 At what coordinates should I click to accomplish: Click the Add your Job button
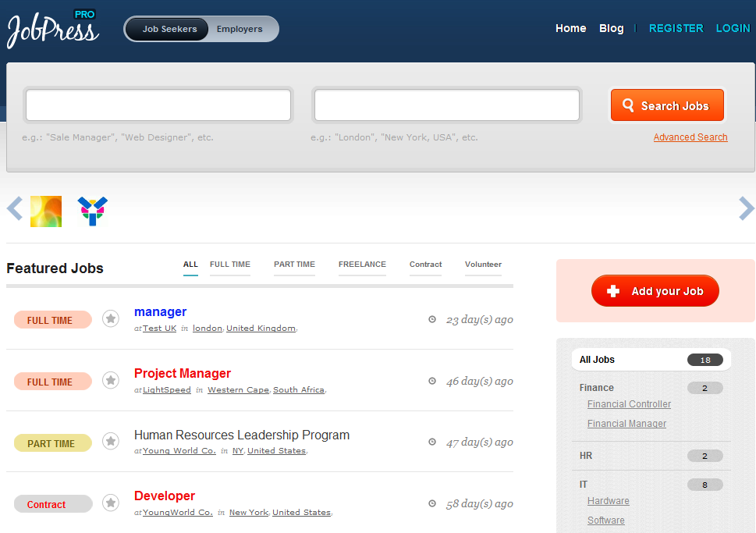pyautogui.click(x=655, y=291)
